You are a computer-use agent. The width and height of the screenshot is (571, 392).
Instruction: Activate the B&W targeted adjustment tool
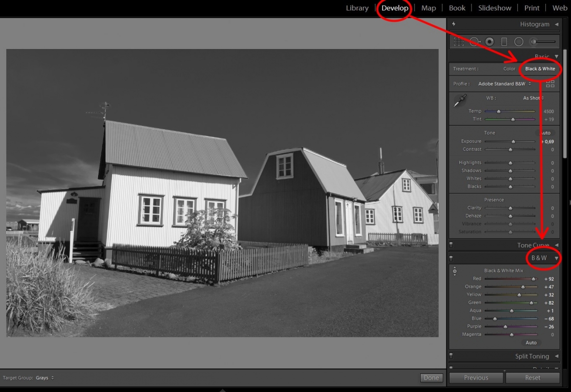click(x=454, y=271)
